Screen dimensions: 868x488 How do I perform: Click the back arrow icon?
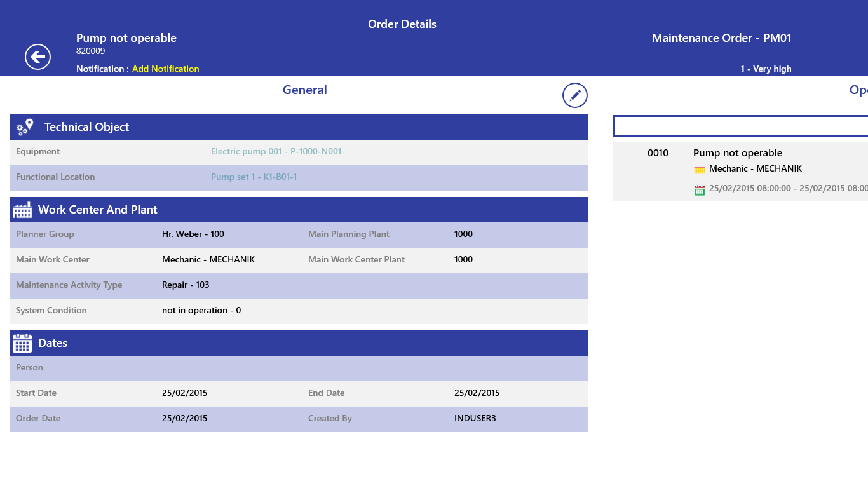37,57
